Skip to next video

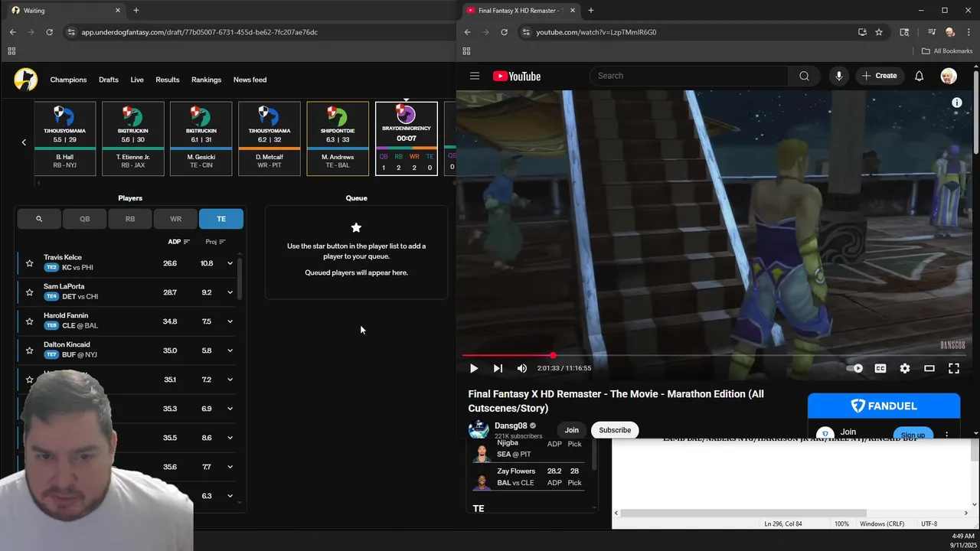pos(498,368)
